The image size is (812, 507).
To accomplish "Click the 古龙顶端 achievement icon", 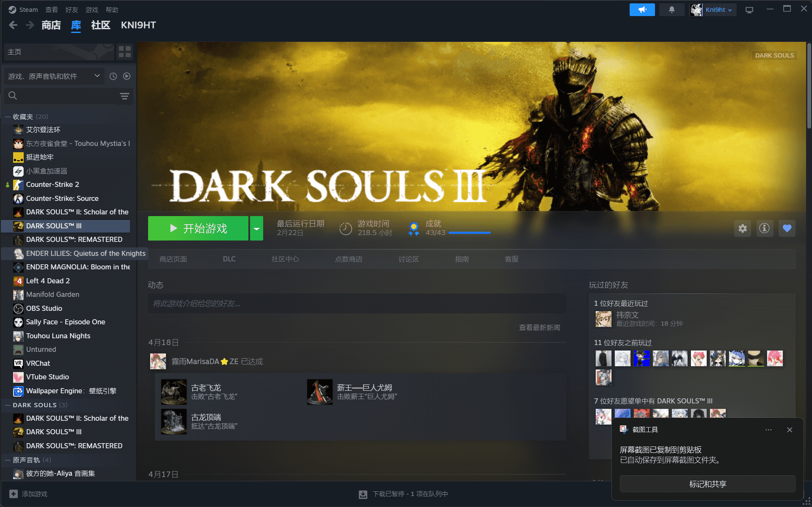I will coord(173,422).
